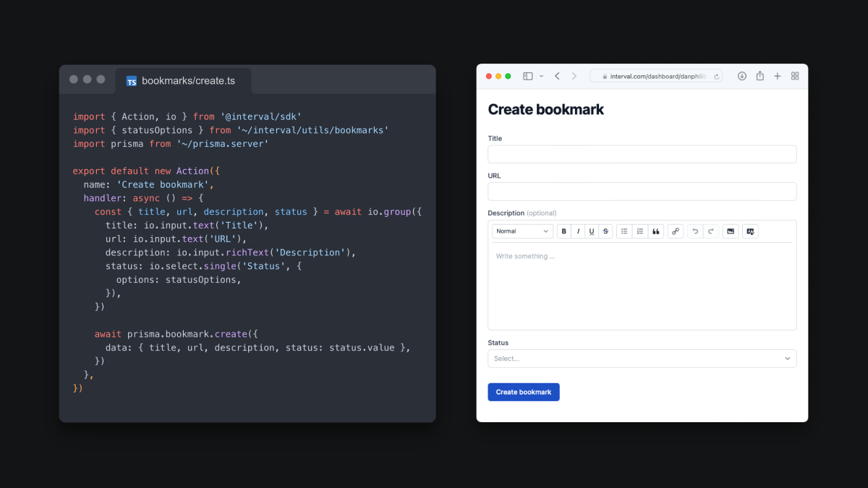Insert a block quote
The image size is (868, 488).
[x=656, y=231]
